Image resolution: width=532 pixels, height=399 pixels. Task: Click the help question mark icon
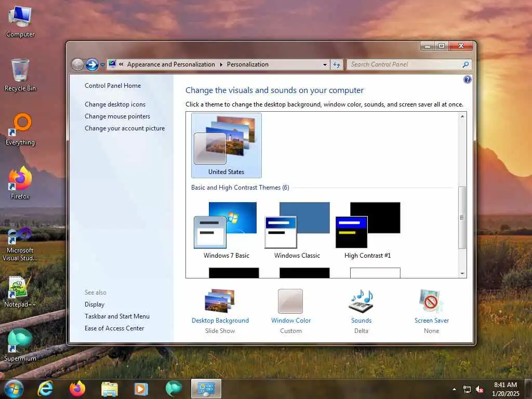pyautogui.click(x=467, y=79)
